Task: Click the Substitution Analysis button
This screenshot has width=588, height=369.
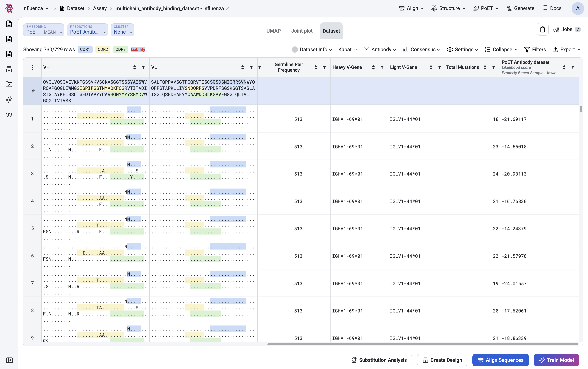Action: 379,360
